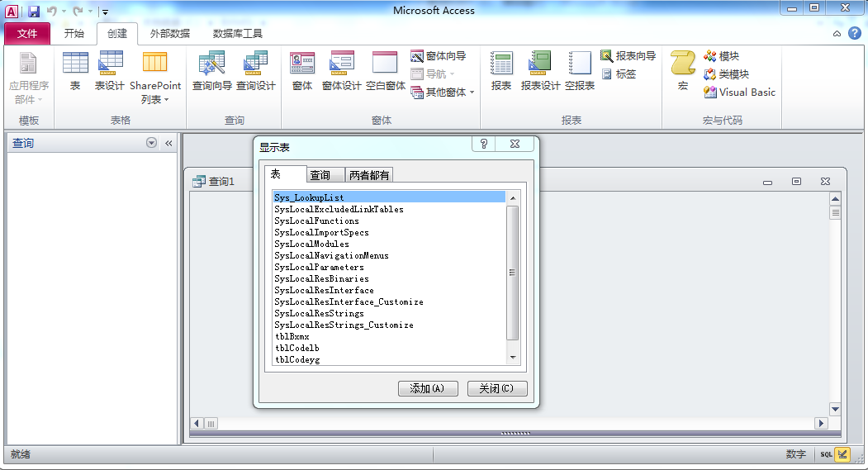The width and height of the screenshot is (868, 470).
Task: Click scroll down arrow in 查询1 window
Action: coord(835,409)
